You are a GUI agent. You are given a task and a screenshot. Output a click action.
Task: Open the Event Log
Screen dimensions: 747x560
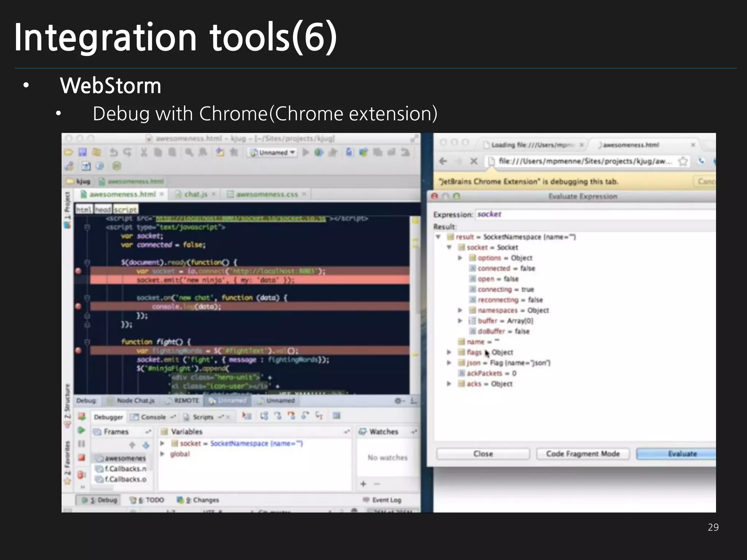(382, 500)
